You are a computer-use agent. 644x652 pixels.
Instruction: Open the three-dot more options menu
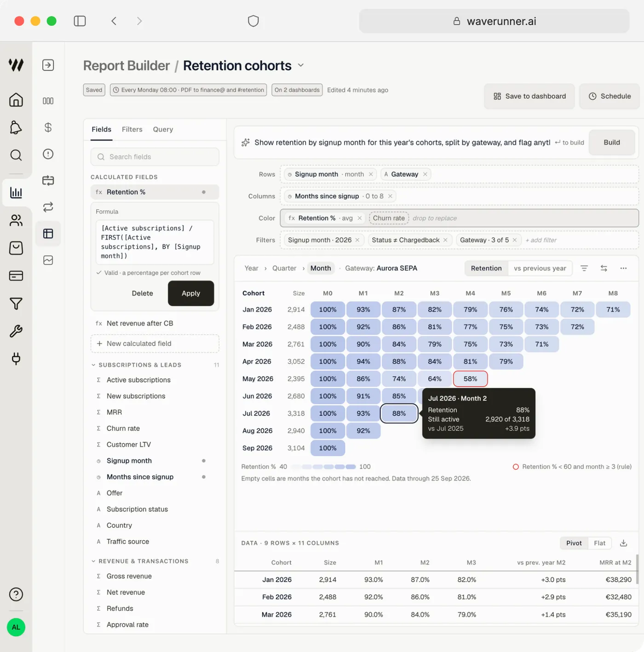tap(623, 268)
